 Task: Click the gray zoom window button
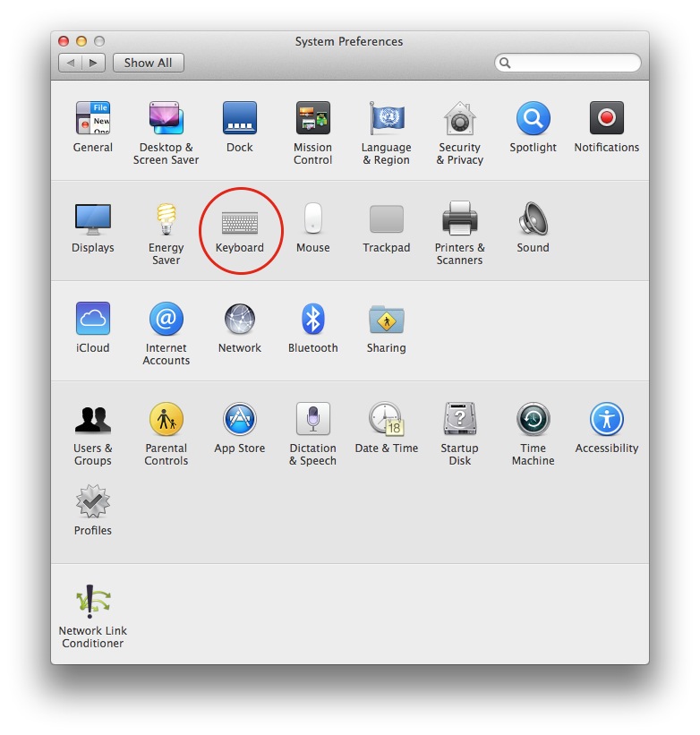click(98, 41)
